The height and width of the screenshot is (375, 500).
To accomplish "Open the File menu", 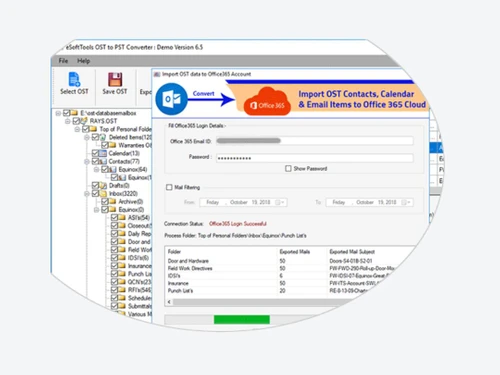I will click(x=63, y=61).
